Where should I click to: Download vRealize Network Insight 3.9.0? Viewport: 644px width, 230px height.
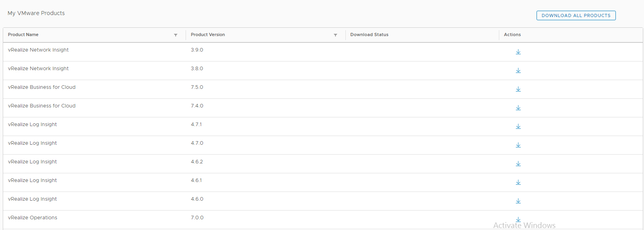[x=518, y=52]
